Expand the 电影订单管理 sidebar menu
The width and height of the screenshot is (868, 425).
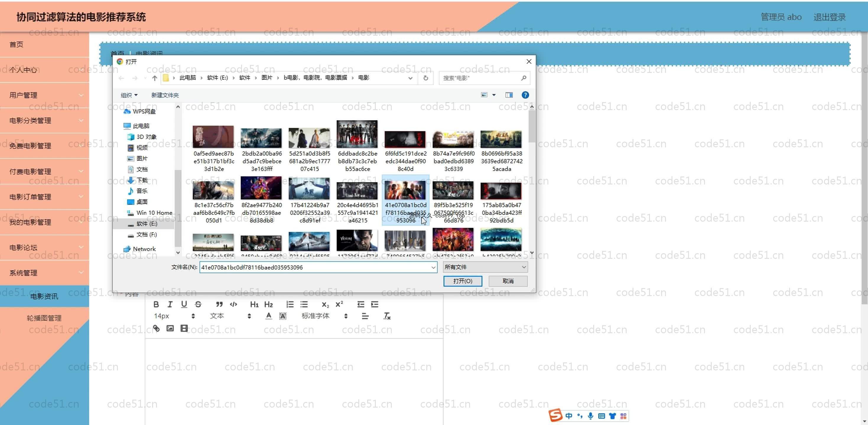pos(45,197)
